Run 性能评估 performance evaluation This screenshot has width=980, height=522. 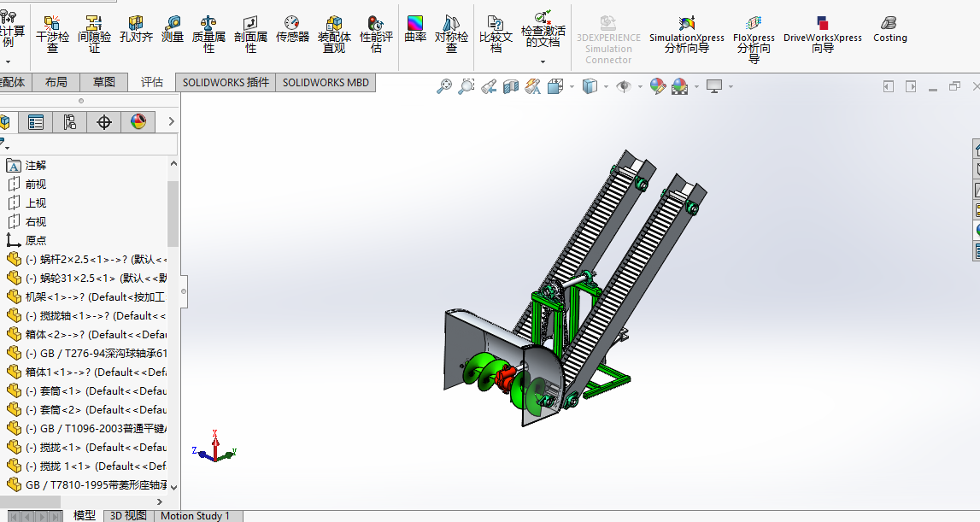[x=376, y=34]
